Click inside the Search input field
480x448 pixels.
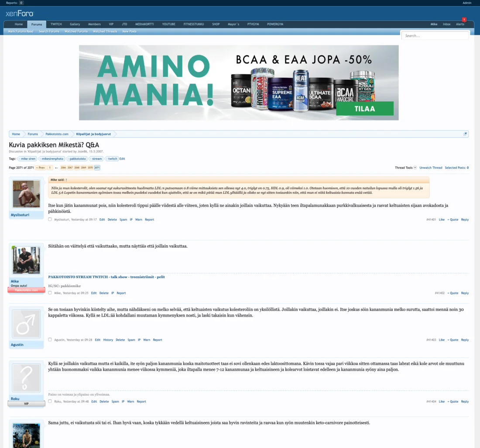(x=435, y=35)
